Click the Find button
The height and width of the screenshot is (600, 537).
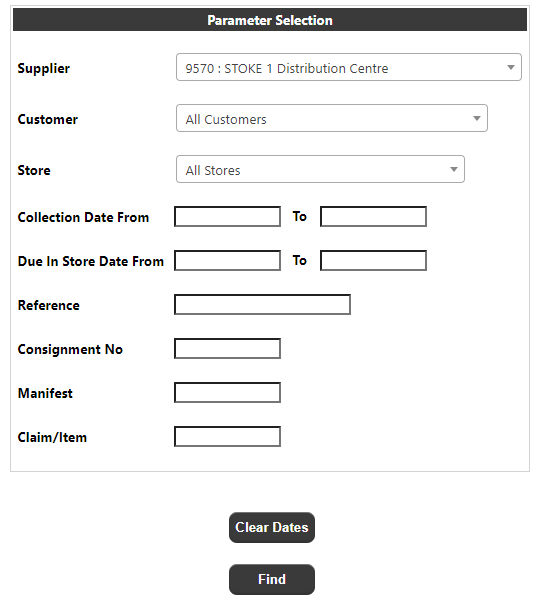click(x=272, y=579)
